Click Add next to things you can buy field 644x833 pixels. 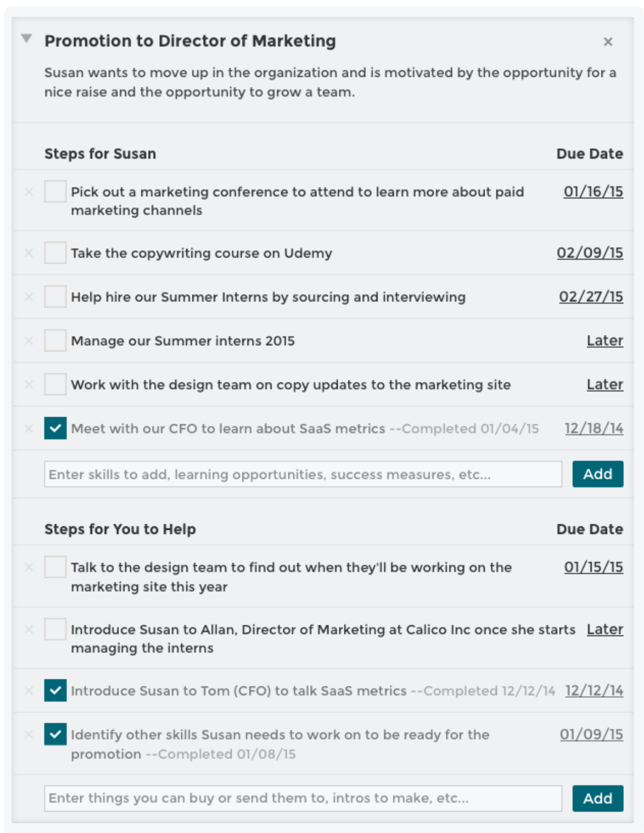[597, 798]
